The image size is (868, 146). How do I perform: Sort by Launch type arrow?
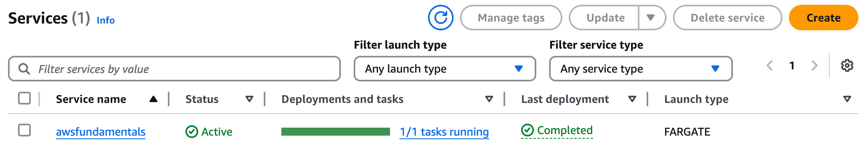(x=847, y=99)
